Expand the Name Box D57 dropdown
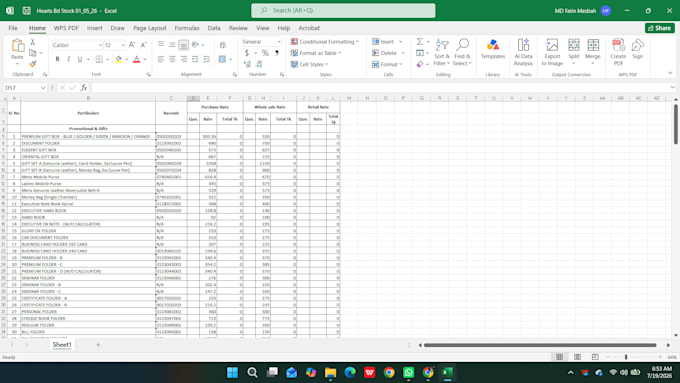This screenshot has width=680, height=383. [x=43, y=88]
